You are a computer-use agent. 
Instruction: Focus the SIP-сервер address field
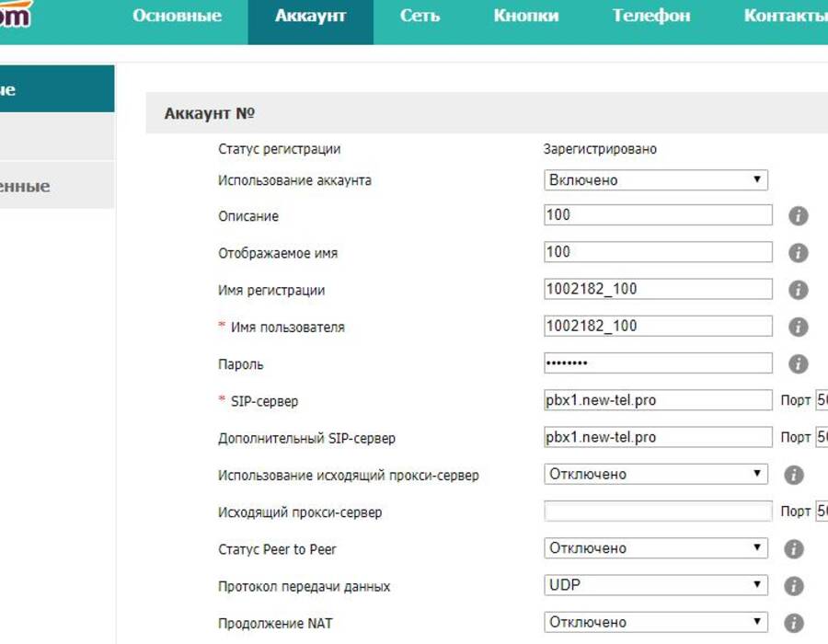click(658, 400)
